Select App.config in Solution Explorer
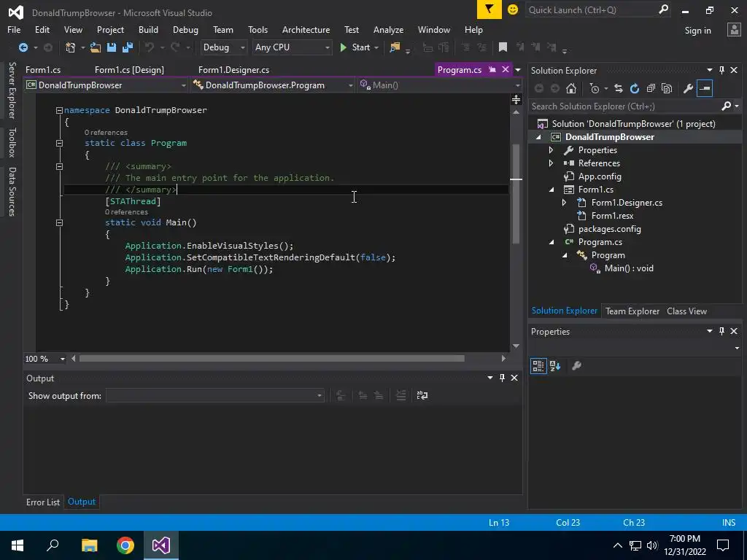This screenshot has height=560, width=747. [x=600, y=176]
